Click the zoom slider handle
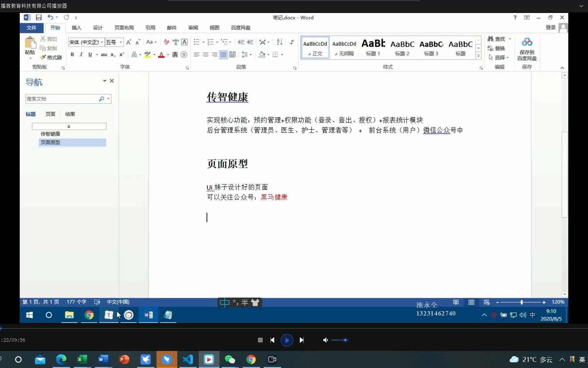588x368 pixels. [522, 302]
